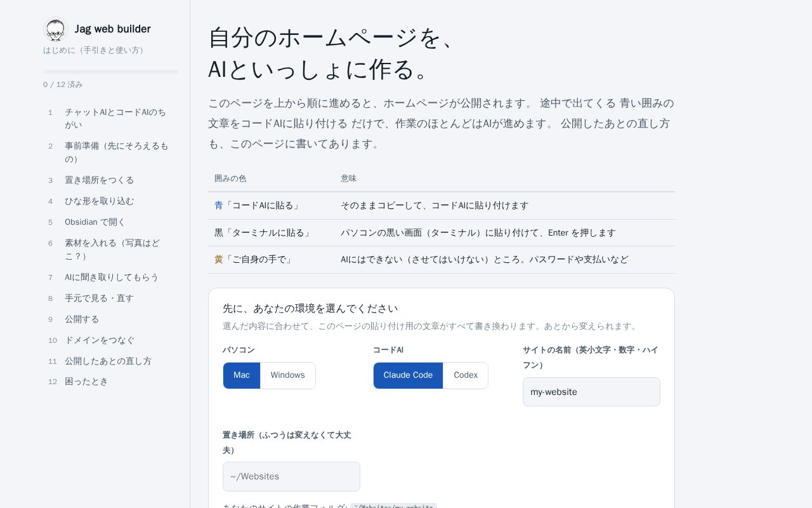Click the 黒「ターミナルに貼る」 table cell
Screen dimensions: 812x508
pyautogui.click(x=271, y=233)
